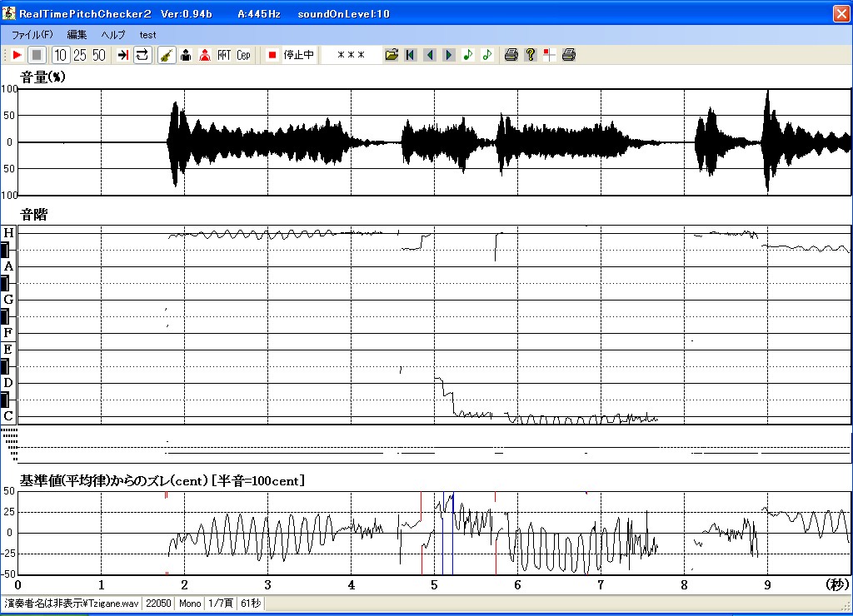Open the 編集 menu
The height and width of the screenshot is (616, 853).
(x=77, y=35)
